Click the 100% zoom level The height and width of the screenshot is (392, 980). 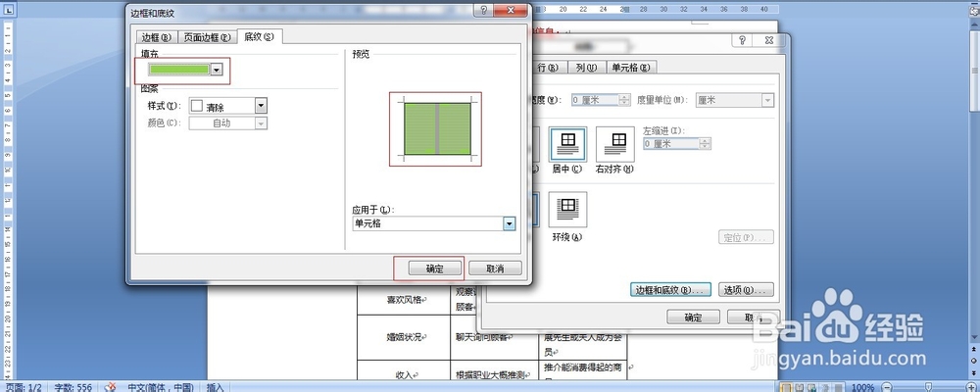pos(862,388)
